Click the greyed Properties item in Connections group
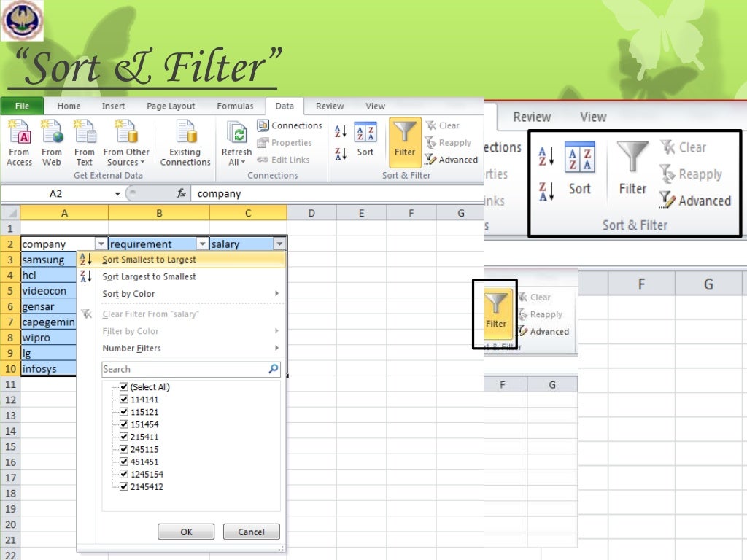Image resolution: width=747 pixels, height=560 pixels. (285, 142)
